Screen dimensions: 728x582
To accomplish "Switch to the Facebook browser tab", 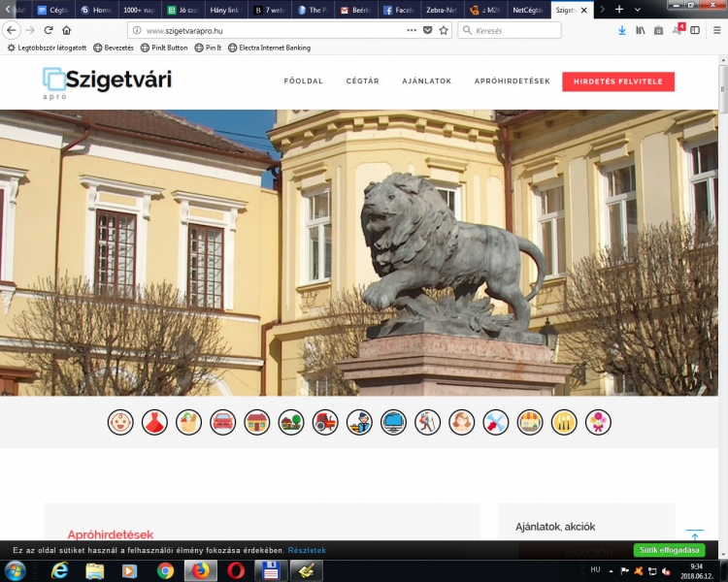I will coord(399,10).
